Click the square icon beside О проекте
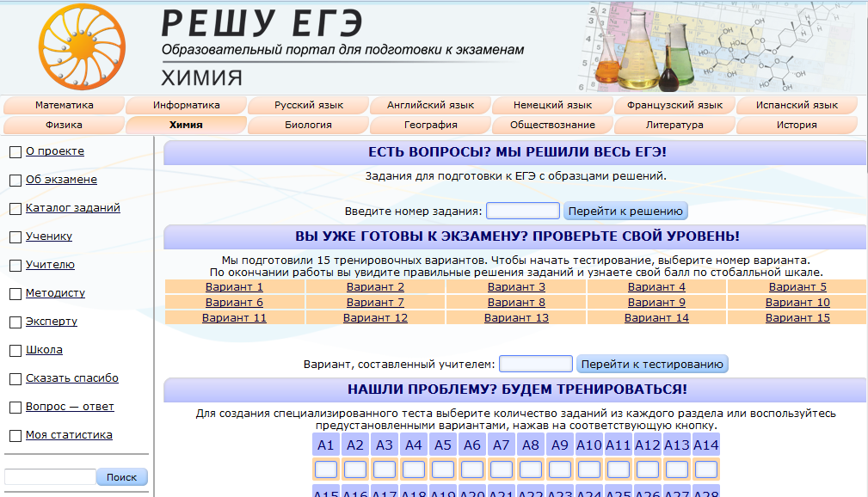Viewport: 868px width, 497px height. 15,152
